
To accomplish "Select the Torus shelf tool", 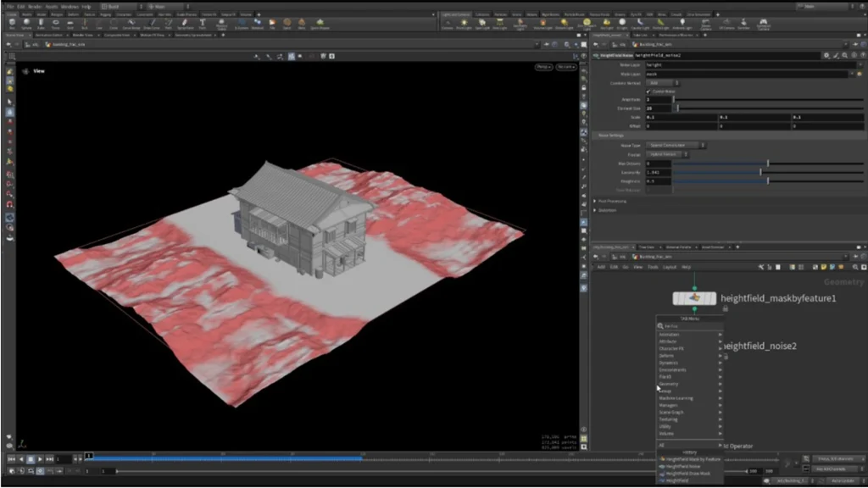I will point(55,23).
